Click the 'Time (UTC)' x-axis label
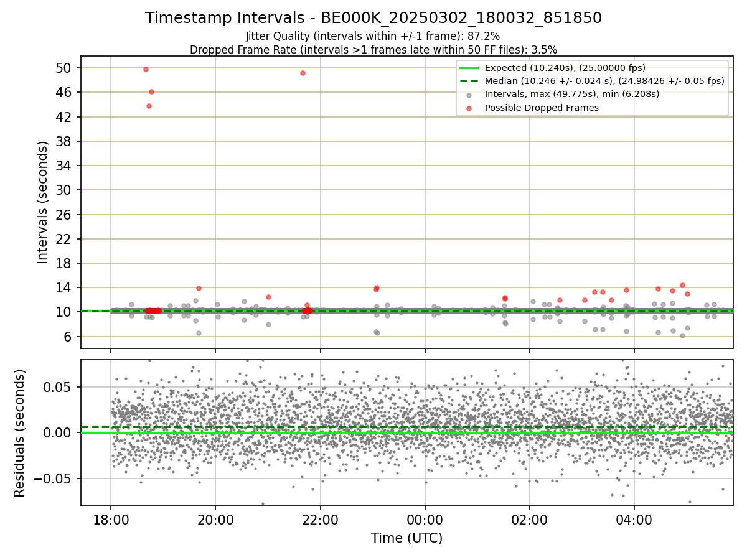 406,538
